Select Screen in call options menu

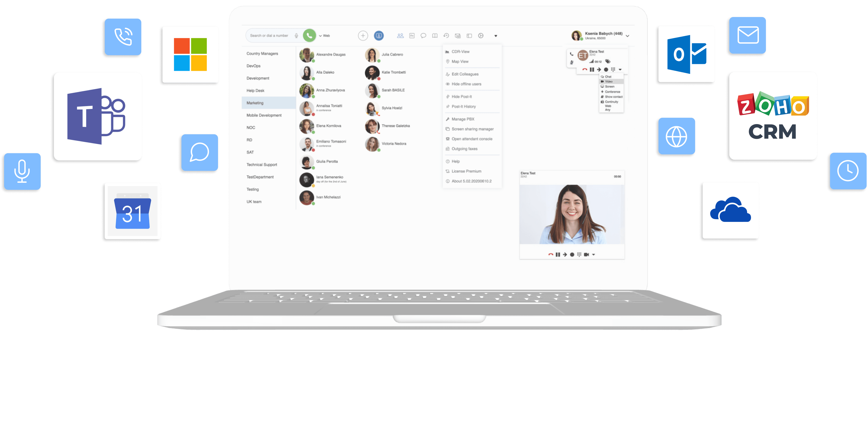(611, 86)
